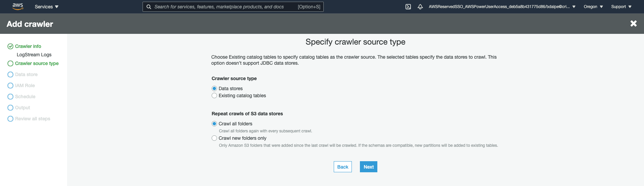This screenshot has width=644, height=186.
Task: Click the search magnifier icon
Action: click(149, 7)
